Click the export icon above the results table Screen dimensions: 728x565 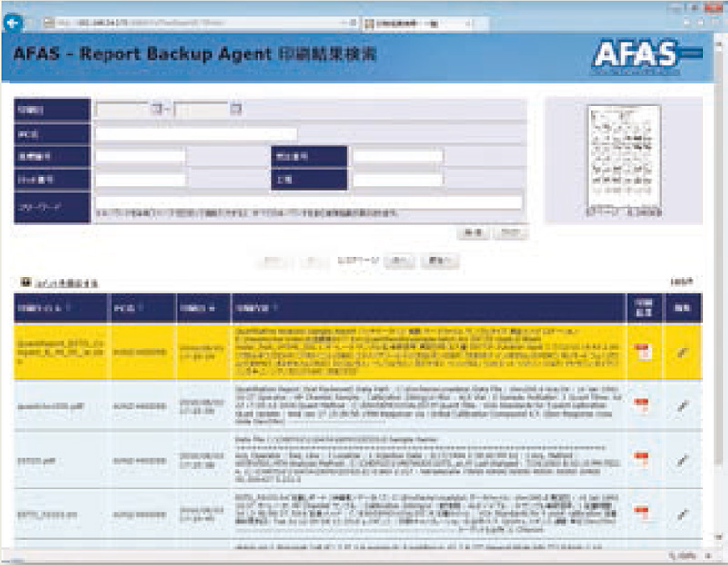tap(25, 282)
